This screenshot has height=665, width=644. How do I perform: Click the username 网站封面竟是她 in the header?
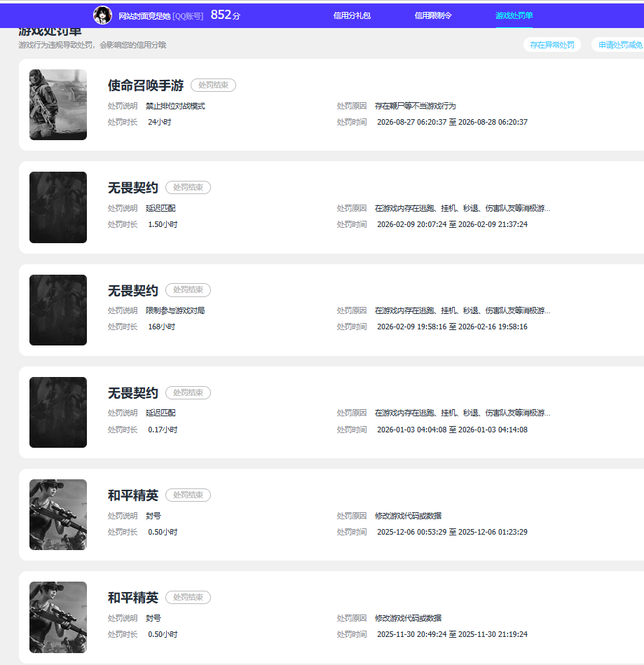tap(144, 16)
